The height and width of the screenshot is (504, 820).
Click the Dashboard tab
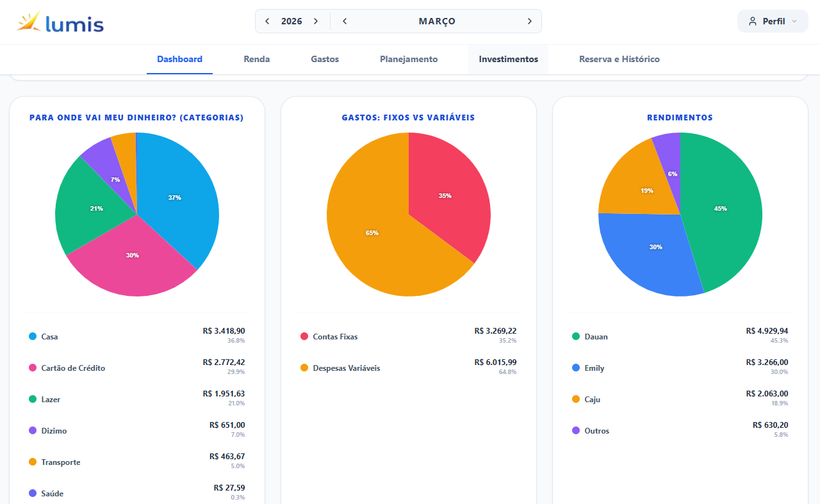pyautogui.click(x=179, y=59)
